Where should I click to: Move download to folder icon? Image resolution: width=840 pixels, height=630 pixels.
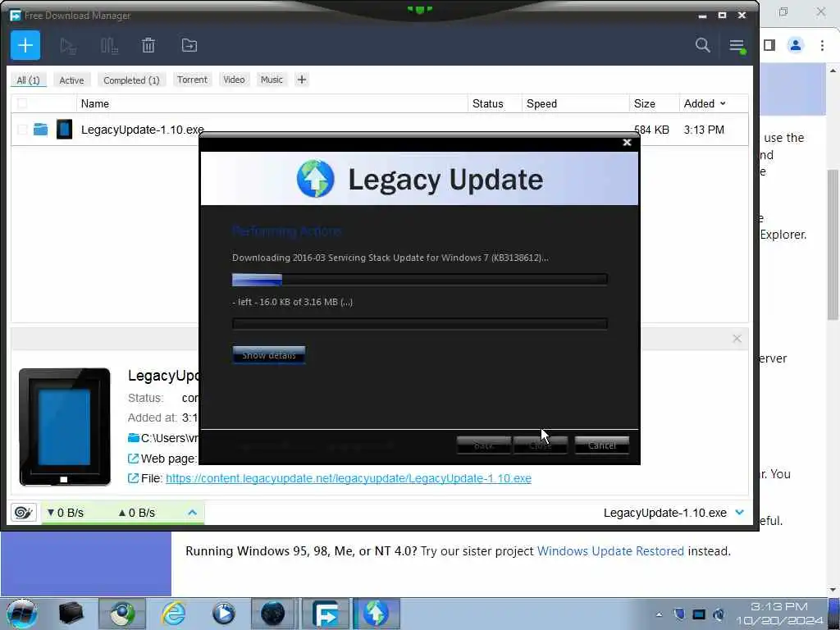[189, 46]
